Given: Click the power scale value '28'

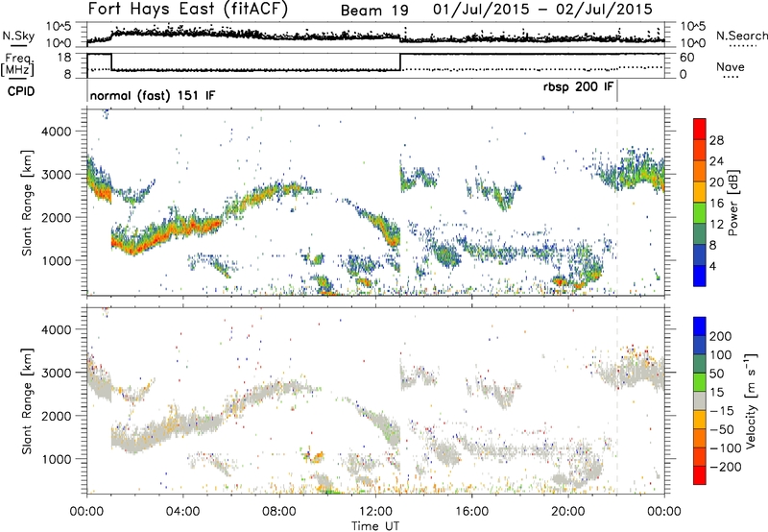Looking at the screenshot, I should (716, 140).
